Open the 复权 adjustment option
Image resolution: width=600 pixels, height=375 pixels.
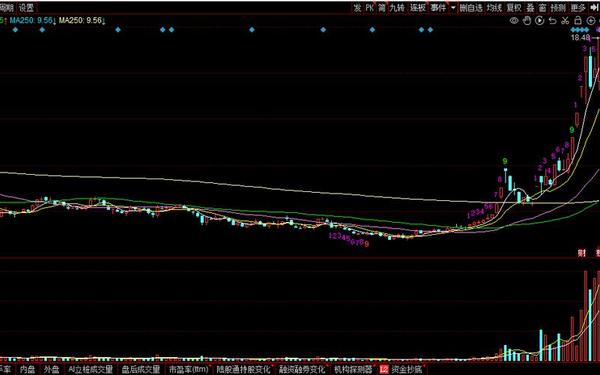(514, 8)
